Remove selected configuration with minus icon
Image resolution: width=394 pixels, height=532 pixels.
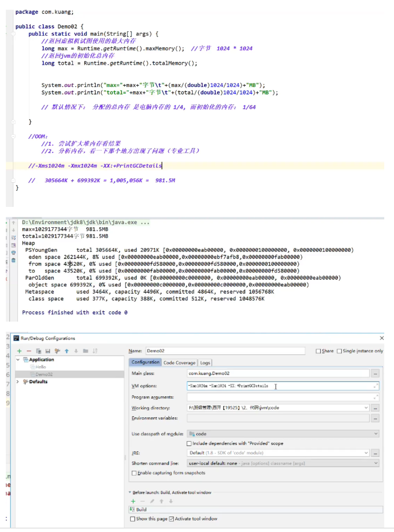(29, 351)
